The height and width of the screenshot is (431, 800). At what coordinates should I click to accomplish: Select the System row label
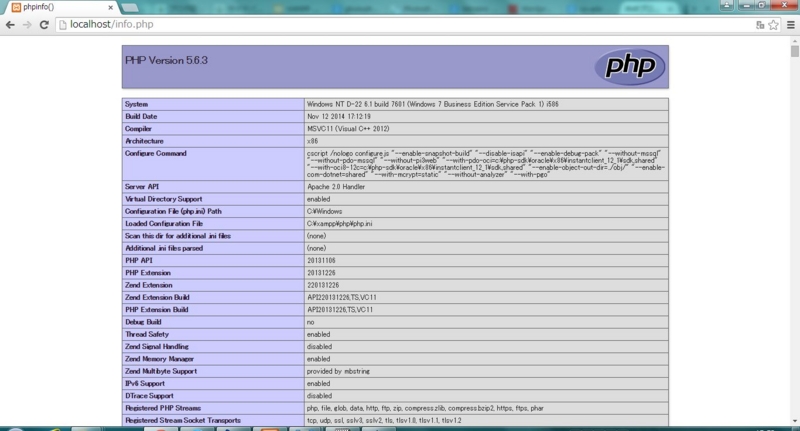136,104
